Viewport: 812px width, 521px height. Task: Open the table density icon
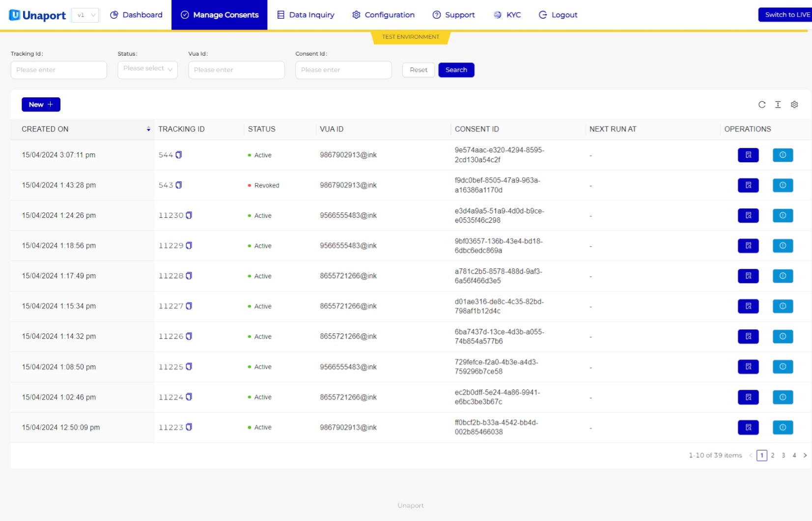click(x=778, y=105)
